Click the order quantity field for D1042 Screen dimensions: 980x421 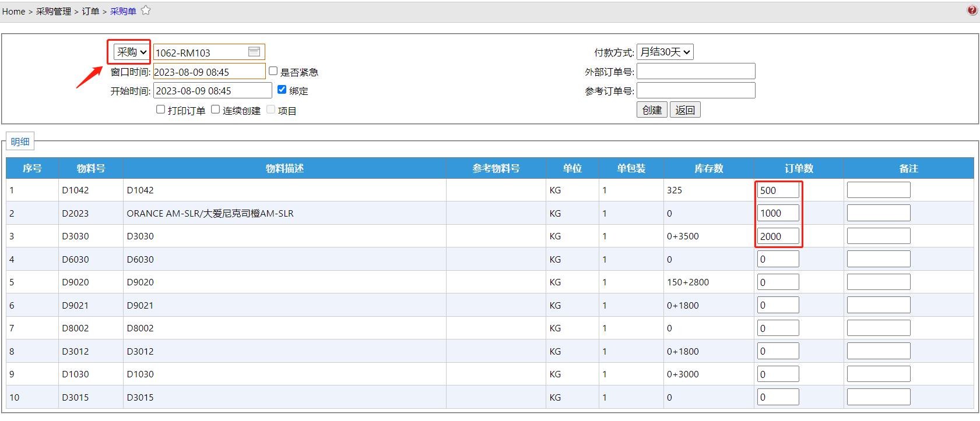click(778, 190)
